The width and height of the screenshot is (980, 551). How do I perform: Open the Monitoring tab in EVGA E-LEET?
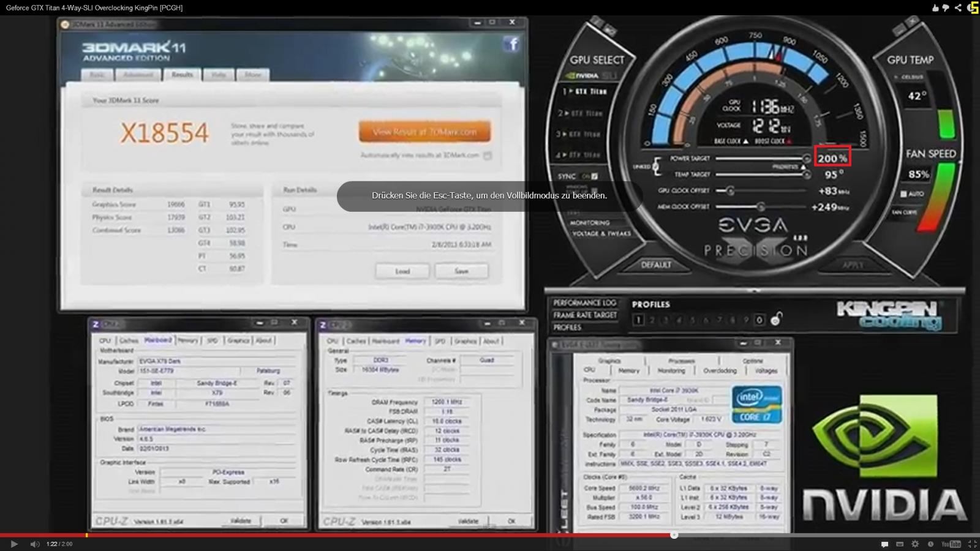coord(671,370)
